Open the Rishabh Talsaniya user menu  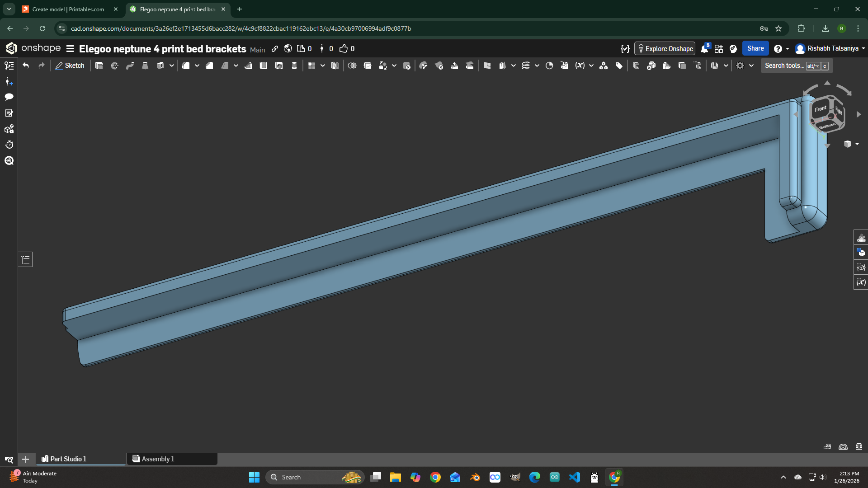tap(830, 49)
